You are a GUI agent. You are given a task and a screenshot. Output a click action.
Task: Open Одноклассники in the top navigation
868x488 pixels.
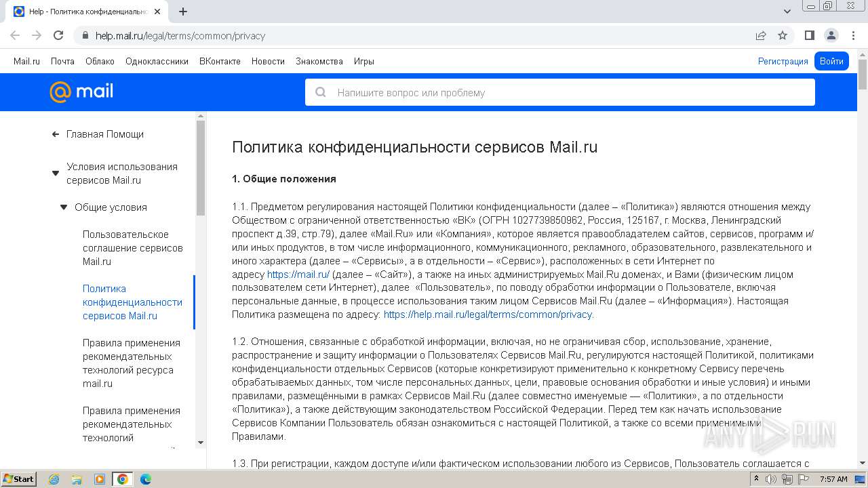point(157,61)
